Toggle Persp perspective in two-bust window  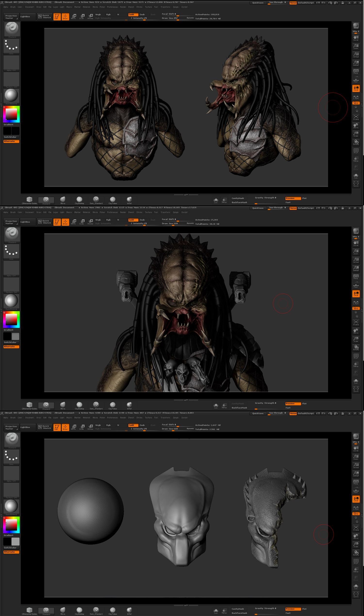(x=356, y=71)
